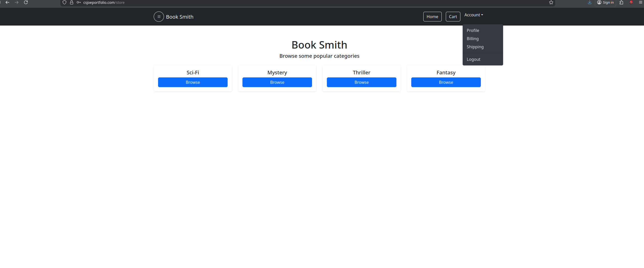Click the Book Smith circular logo icon
The width and height of the screenshot is (644, 268).
159,17
